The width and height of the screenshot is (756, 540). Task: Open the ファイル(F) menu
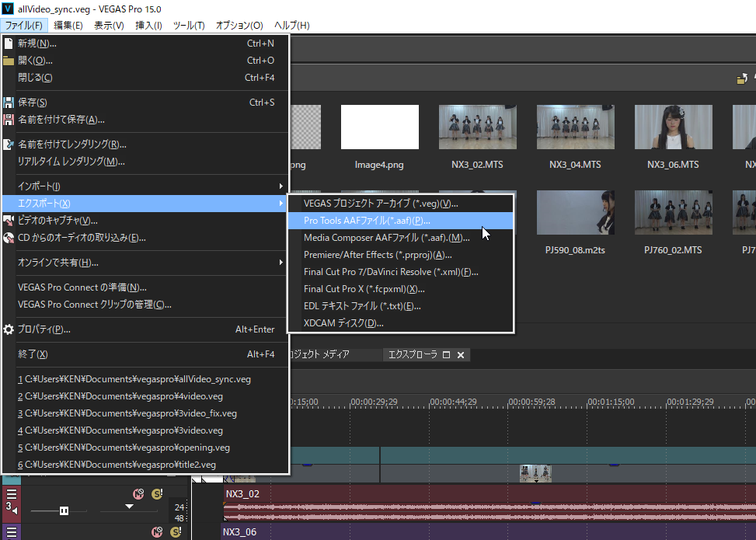pyautogui.click(x=23, y=26)
